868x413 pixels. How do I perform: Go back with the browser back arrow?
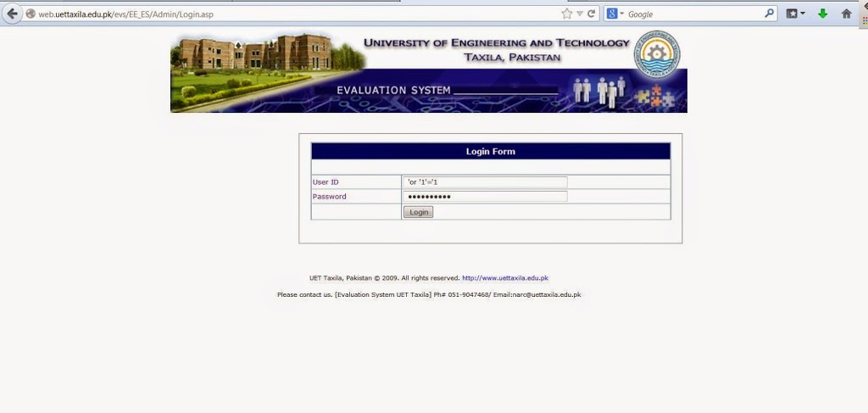coord(12,14)
